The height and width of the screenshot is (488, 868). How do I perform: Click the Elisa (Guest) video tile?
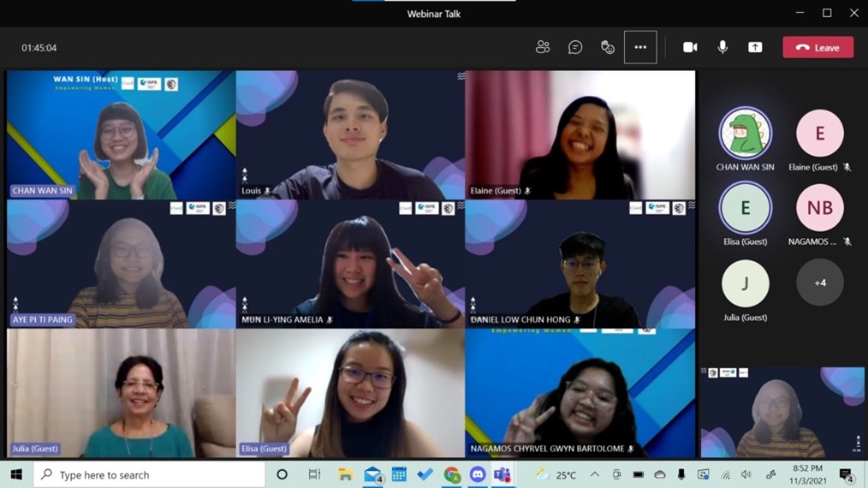(350, 393)
